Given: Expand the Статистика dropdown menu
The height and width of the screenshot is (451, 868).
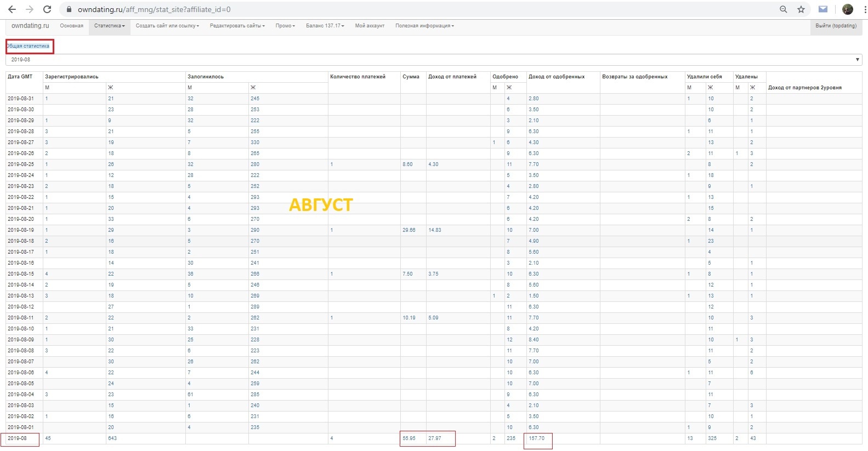Looking at the screenshot, I should 110,26.
